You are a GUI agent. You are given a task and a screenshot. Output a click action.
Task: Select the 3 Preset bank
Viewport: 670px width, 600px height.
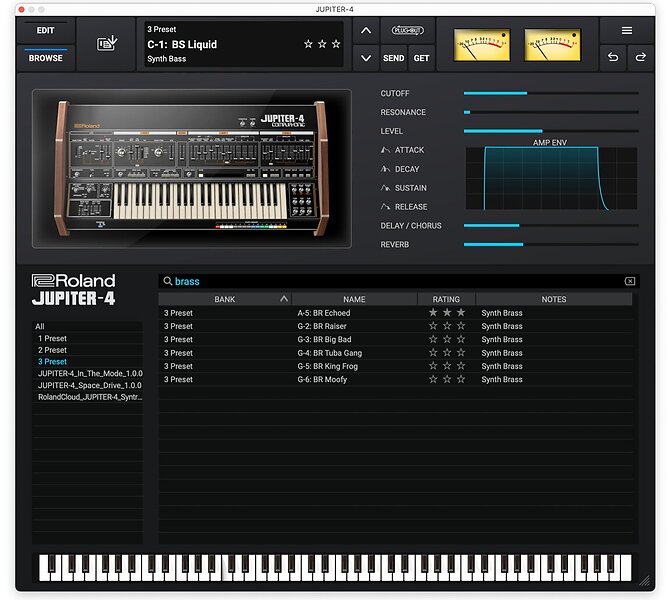88,362
